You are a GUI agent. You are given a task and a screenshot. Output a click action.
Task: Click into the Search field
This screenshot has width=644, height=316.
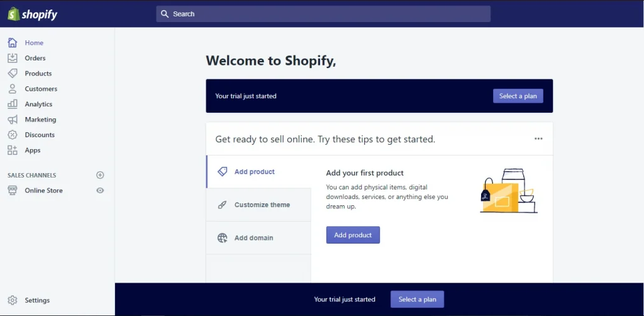tap(323, 14)
